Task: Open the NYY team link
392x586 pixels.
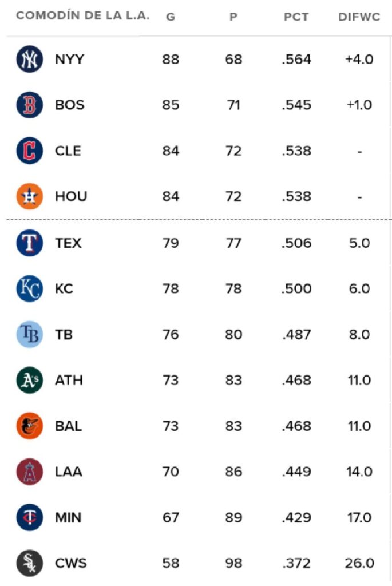Action: pos(69,60)
